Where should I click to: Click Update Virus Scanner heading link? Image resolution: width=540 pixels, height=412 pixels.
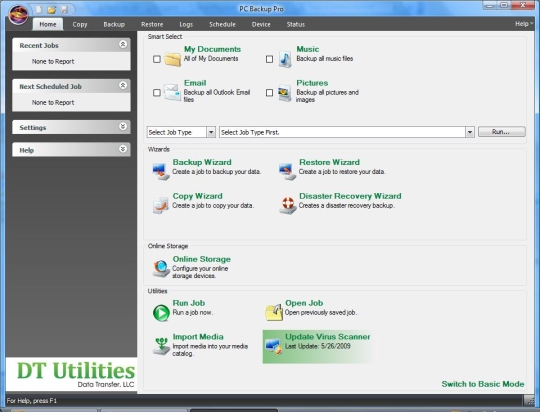[x=328, y=337]
